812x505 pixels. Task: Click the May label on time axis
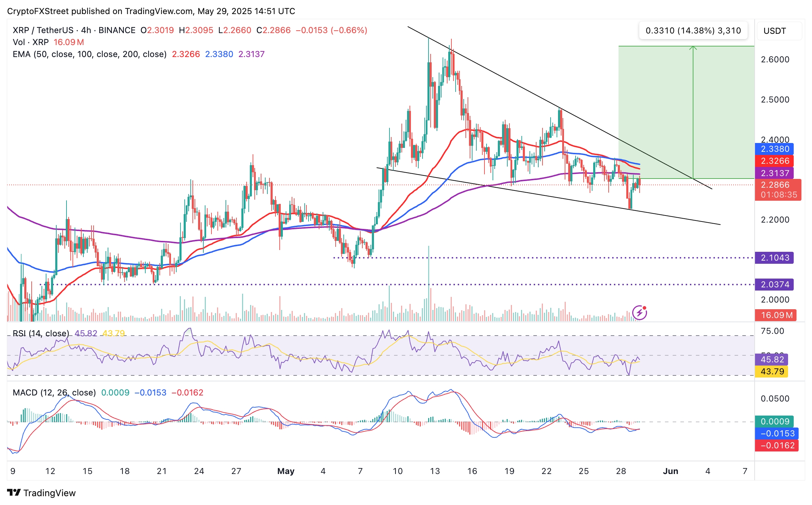(286, 471)
